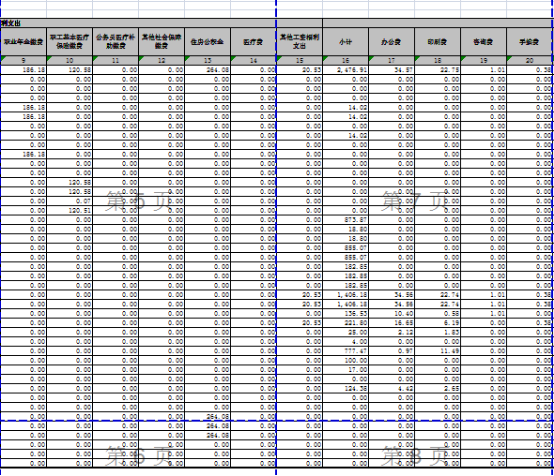Click column number cell 11

coord(116,60)
